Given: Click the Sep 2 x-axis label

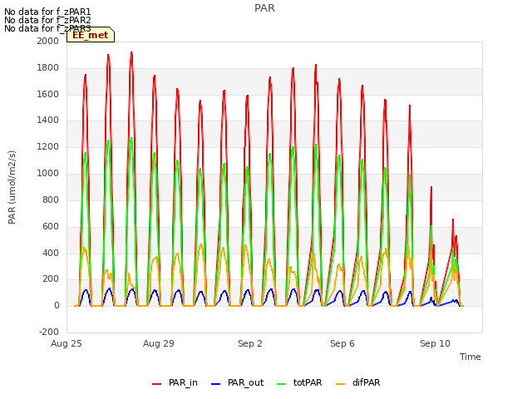Looking at the screenshot, I should click(250, 343).
